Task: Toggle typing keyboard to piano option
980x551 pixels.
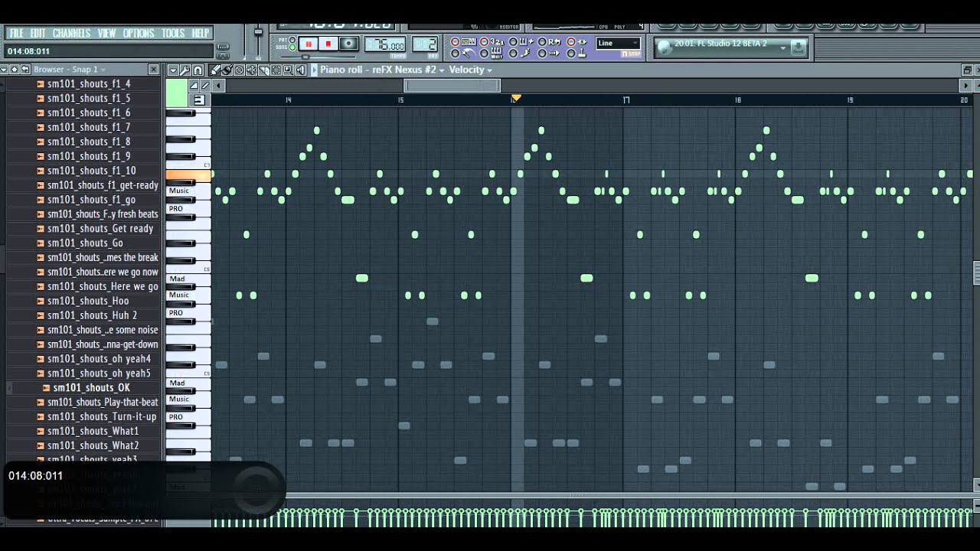Action: coord(456,42)
